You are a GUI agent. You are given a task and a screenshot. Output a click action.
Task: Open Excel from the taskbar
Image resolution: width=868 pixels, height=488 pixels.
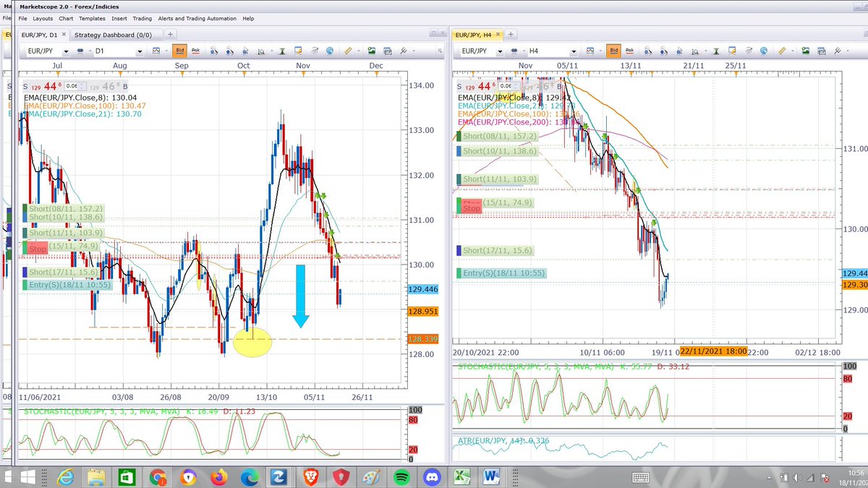(x=463, y=477)
